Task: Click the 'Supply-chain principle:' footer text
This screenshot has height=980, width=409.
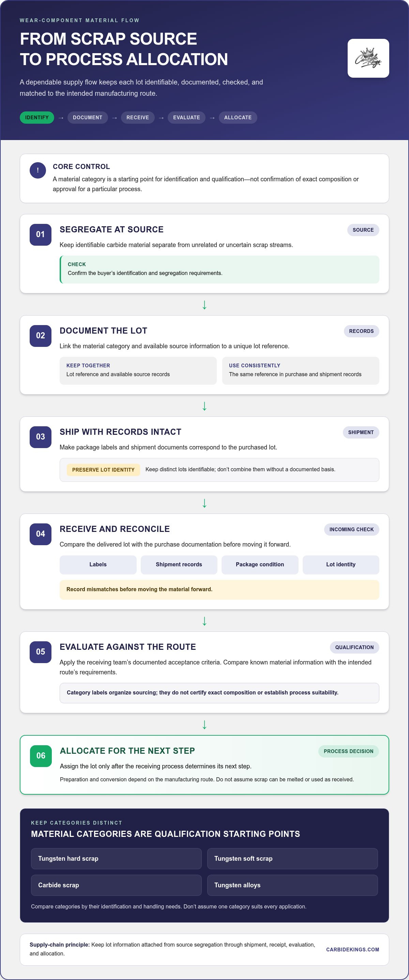Action: [60, 945]
